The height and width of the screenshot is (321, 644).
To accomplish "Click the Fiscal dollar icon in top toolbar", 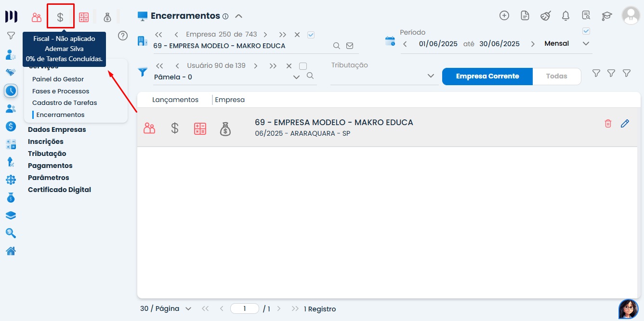I will tap(60, 17).
